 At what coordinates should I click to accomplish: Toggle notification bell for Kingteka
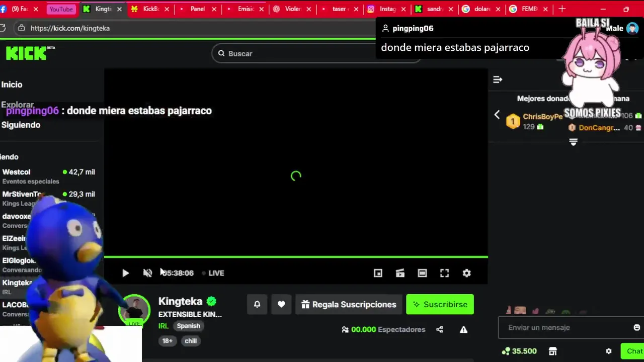click(257, 304)
